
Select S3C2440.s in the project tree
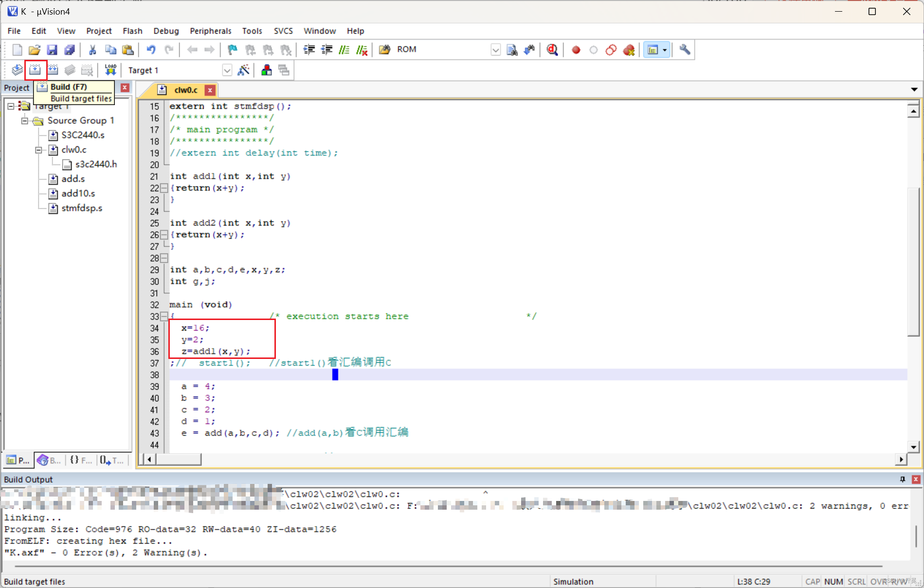point(83,135)
